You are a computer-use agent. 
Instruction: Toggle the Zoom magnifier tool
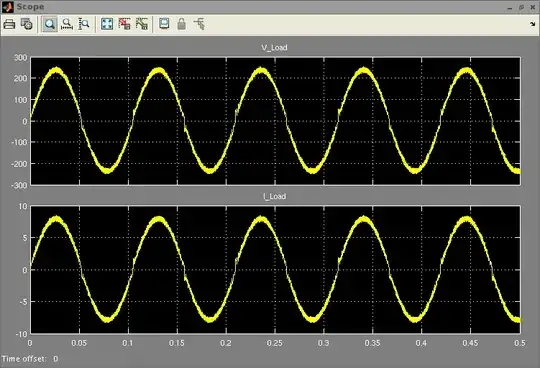(50, 24)
